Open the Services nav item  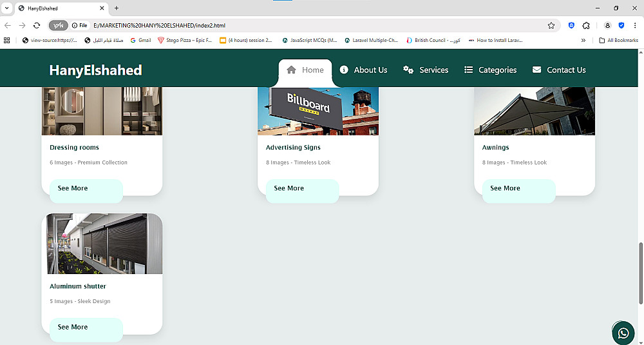[x=426, y=70]
